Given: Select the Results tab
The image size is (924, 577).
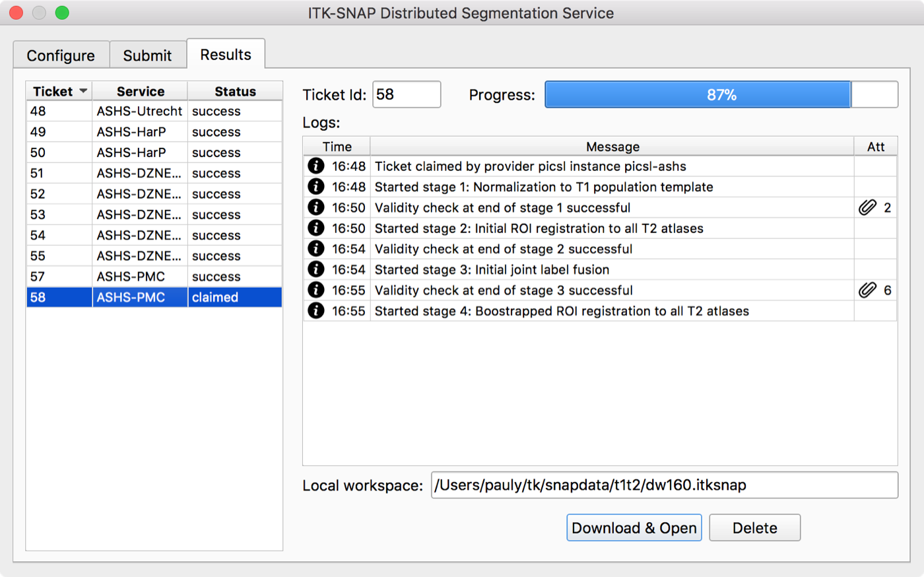Looking at the screenshot, I should (226, 54).
